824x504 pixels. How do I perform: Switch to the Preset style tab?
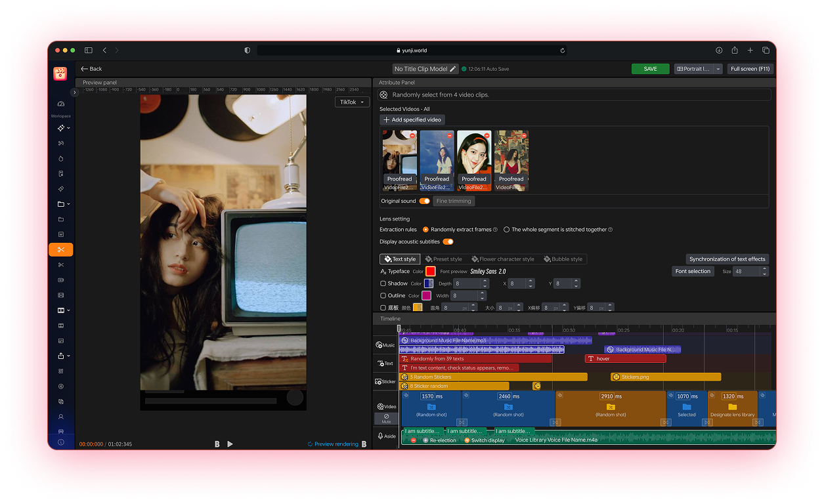point(443,259)
